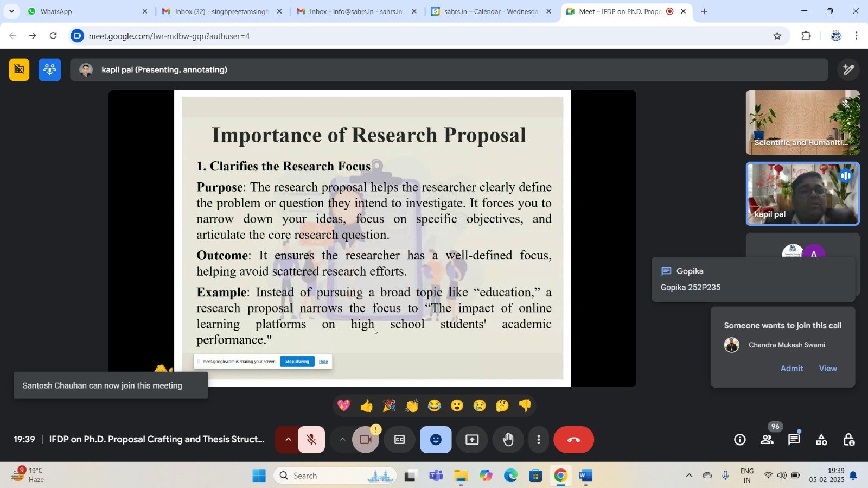Open host controls lock icon
Viewport: 868px width, 488px height.
click(848, 440)
